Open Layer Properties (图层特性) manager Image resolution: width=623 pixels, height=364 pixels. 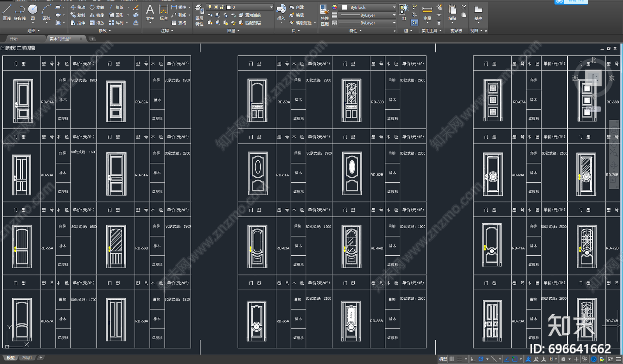coord(199,15)
